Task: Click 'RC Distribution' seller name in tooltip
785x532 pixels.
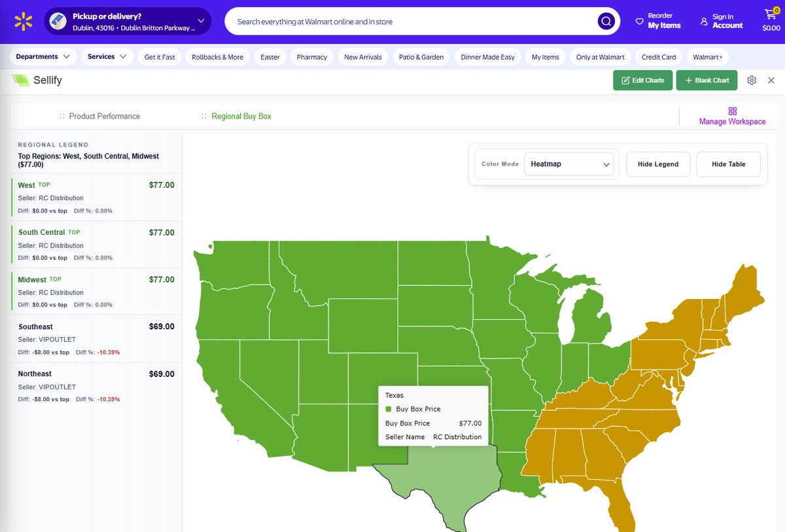Action: coord(457,436)
